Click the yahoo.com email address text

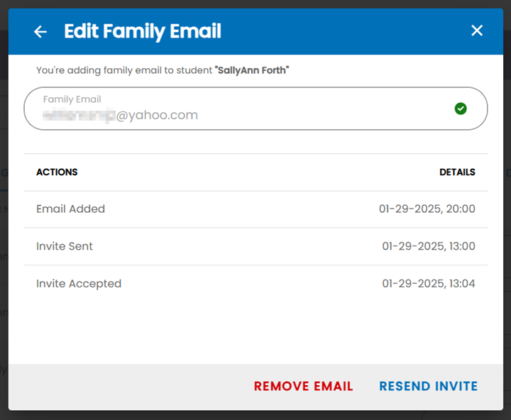point(120,115)
